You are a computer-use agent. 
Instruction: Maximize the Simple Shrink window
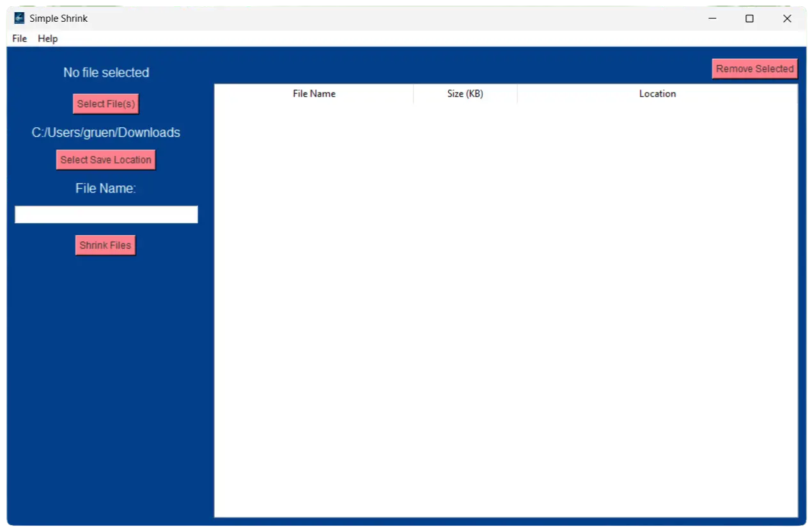pyautogui.click(x=749, y=19)
